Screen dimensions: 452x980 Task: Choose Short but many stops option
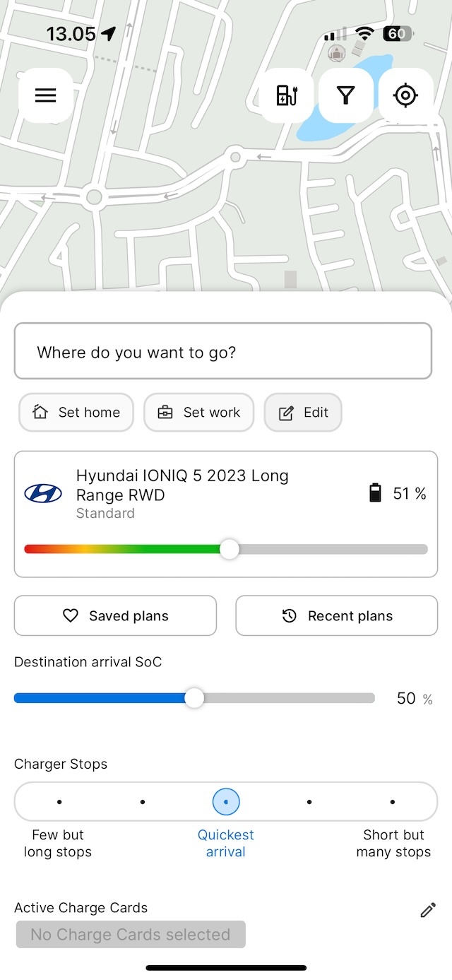pos(393,802)
